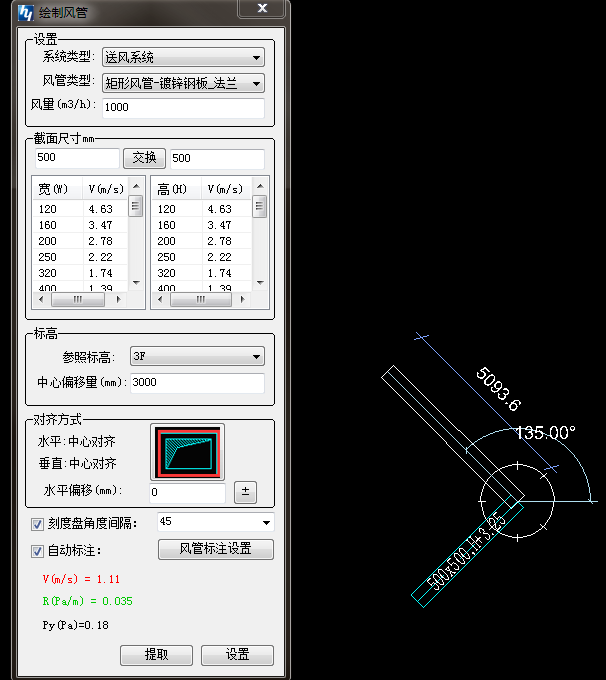Click the 500x500,H+3.25 duct label
Image resolution: width=606 pixels, height=680 pixels.
[x=466, y=552]
